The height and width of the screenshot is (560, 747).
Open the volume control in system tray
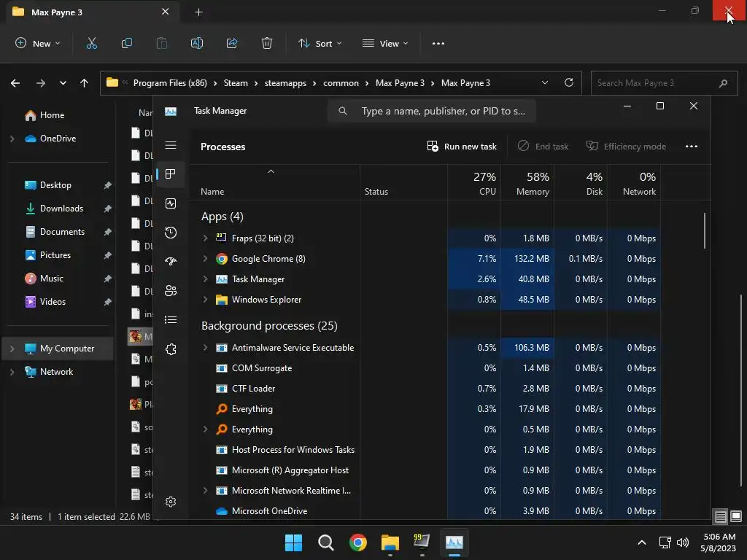[x=683, y=542]
